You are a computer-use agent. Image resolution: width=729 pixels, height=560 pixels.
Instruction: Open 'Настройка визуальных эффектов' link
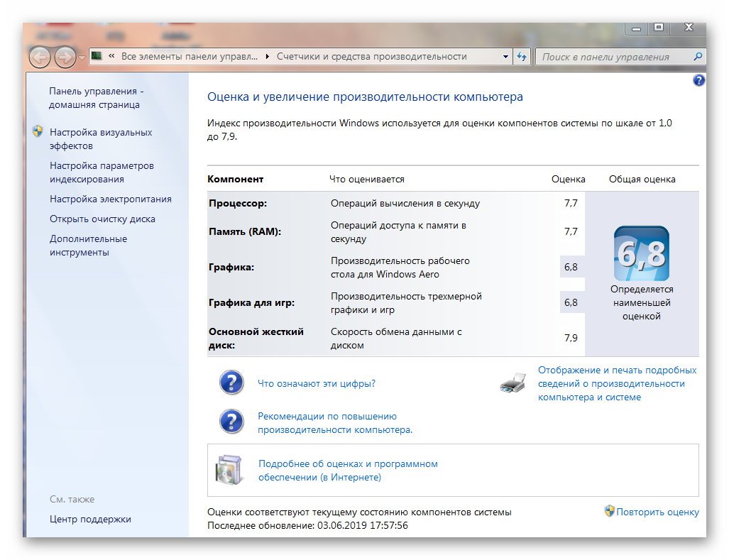tap(100, 139)
